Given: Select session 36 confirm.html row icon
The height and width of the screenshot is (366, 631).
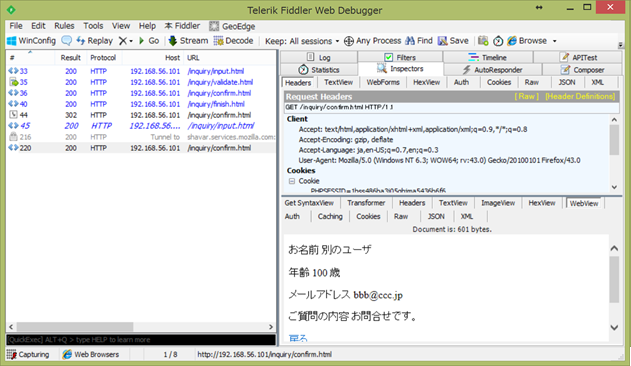Looking at the screenshot, I should tap(13, 93).
